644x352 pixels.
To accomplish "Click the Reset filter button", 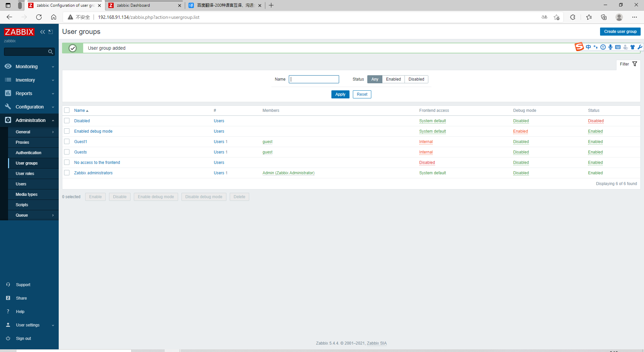I will (362, 94).
